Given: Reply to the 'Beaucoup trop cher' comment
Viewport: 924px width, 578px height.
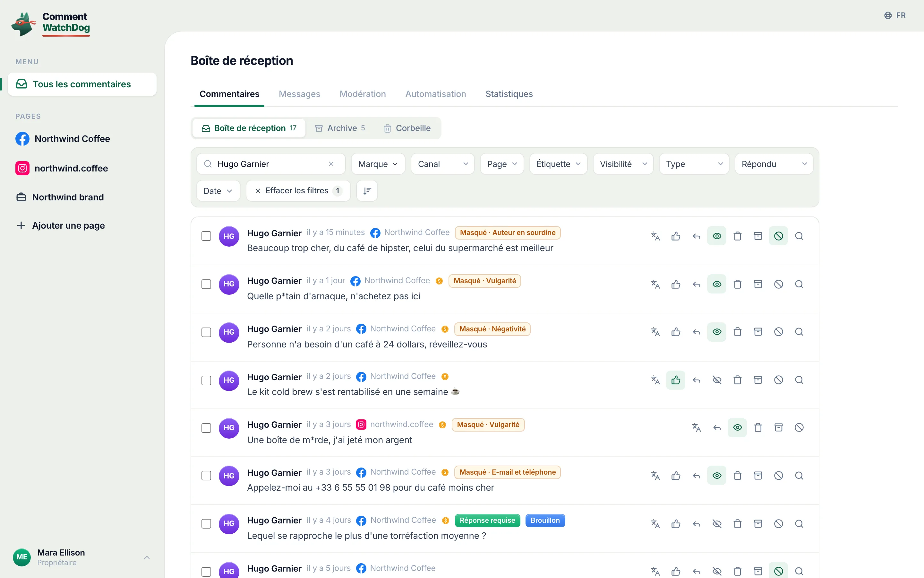Looking at the screenshot, I should (x=697, y=236).
